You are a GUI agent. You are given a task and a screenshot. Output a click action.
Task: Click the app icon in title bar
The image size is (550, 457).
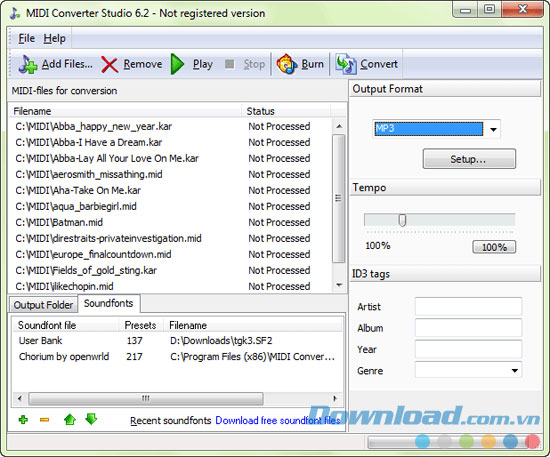pyautogui.click(x=15, y=13)
